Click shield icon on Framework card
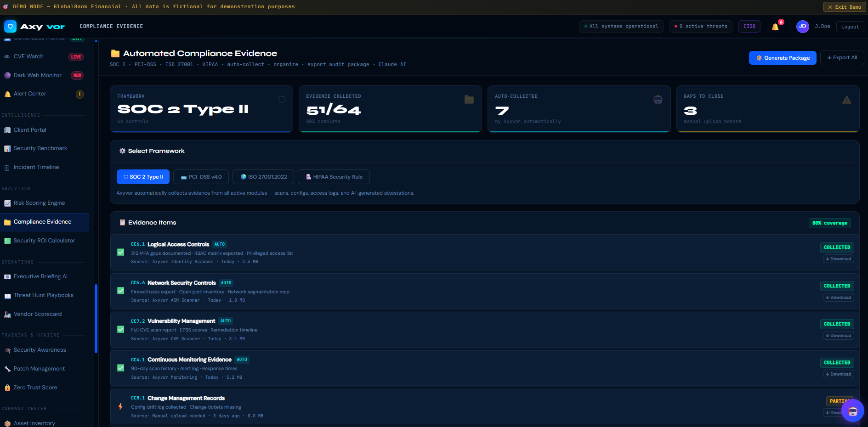Image resolution: width=868 pixels, height=427 pixels. pyautogui.click(x=282, y=100)
